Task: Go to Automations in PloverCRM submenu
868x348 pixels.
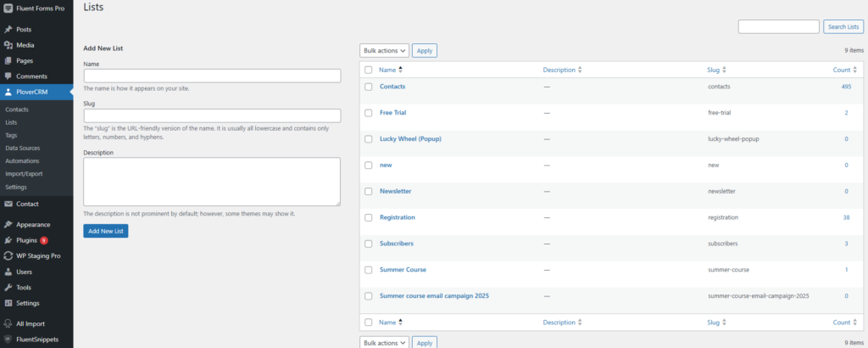Action: [22, 160]
